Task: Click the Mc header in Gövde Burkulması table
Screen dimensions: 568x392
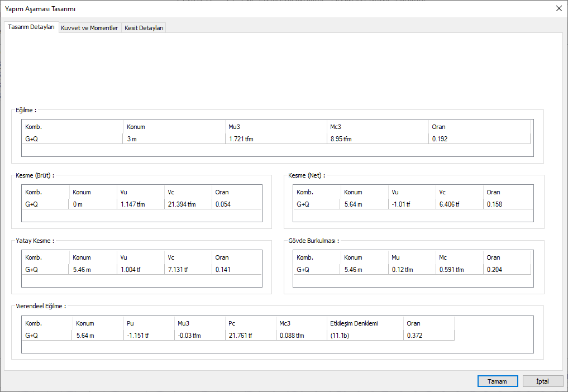Action: 459,257
